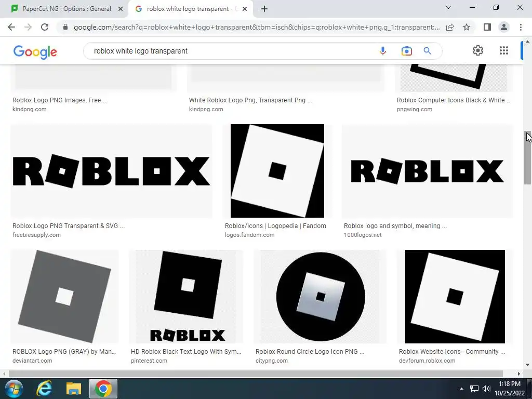Click the vertical scrollbar up arrow
Screen dimensions: 532x399
click(x=527, y=42)
